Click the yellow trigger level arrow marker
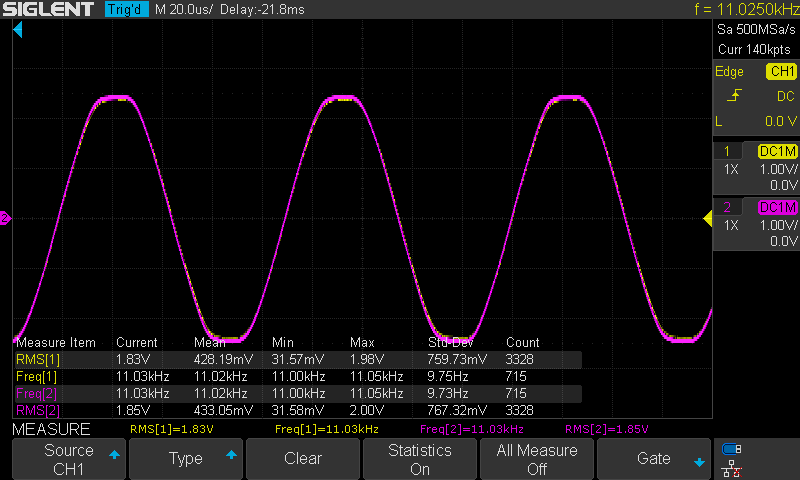 click(x=708, y=218)
